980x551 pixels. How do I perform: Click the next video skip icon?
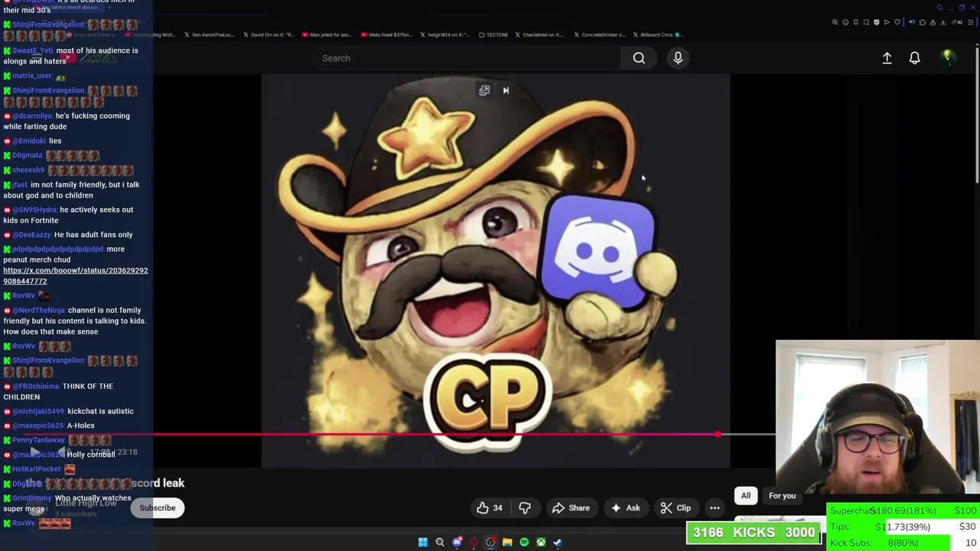coord(505,90)
